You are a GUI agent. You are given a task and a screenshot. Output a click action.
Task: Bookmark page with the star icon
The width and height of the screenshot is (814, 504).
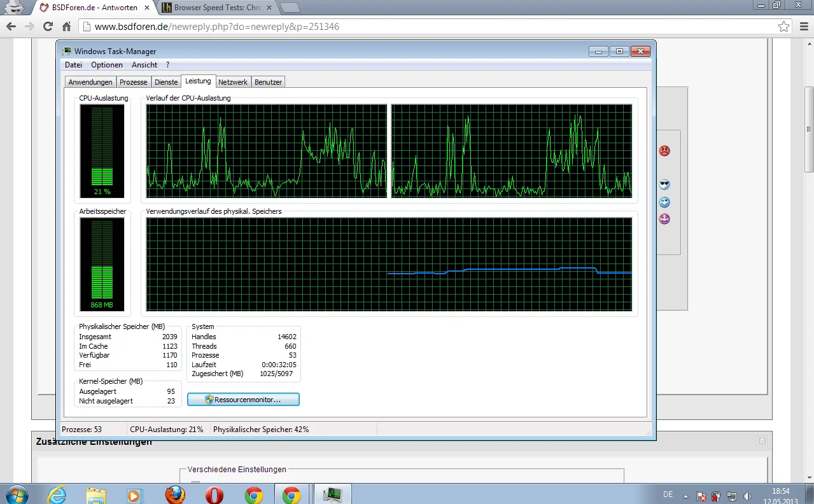(783, 27)
